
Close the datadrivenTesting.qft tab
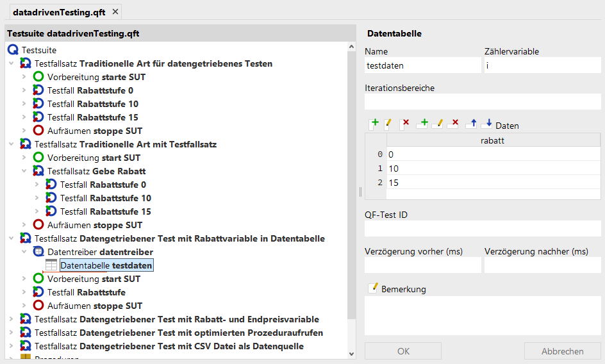[115, 12]
